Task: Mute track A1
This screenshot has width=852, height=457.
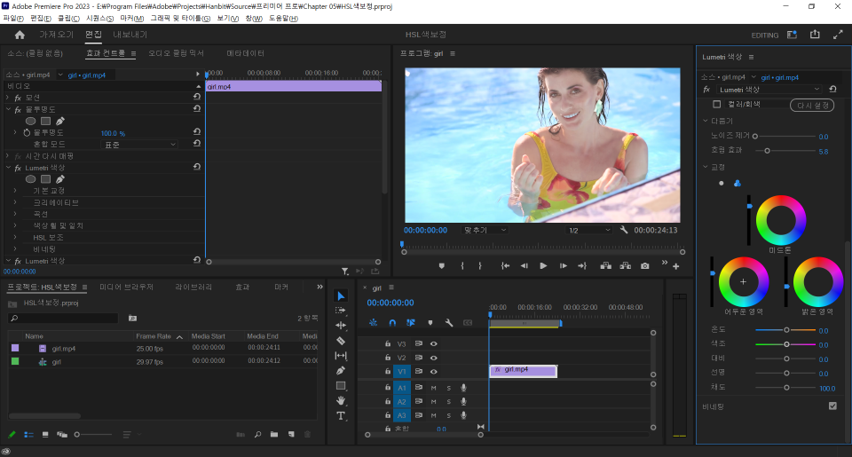Action: click(x=434, y=387)
